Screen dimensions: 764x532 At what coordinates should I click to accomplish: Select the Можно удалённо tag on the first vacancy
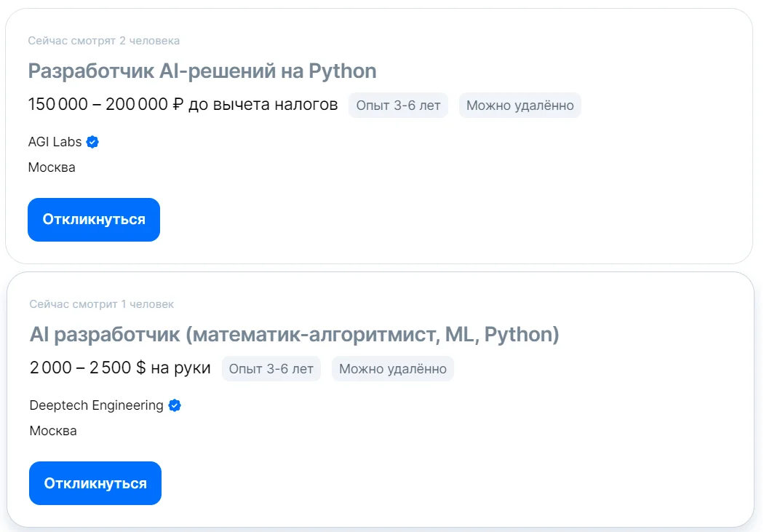click(520, 105)
